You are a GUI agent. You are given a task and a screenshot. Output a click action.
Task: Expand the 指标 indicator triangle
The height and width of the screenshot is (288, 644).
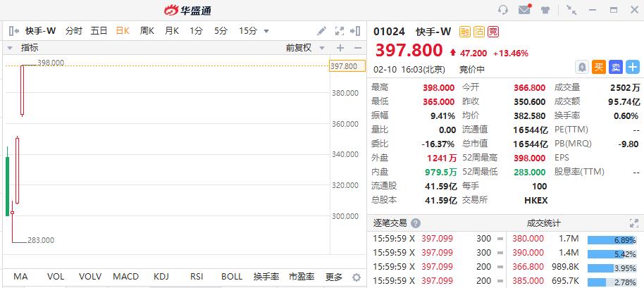pos(10,48)
